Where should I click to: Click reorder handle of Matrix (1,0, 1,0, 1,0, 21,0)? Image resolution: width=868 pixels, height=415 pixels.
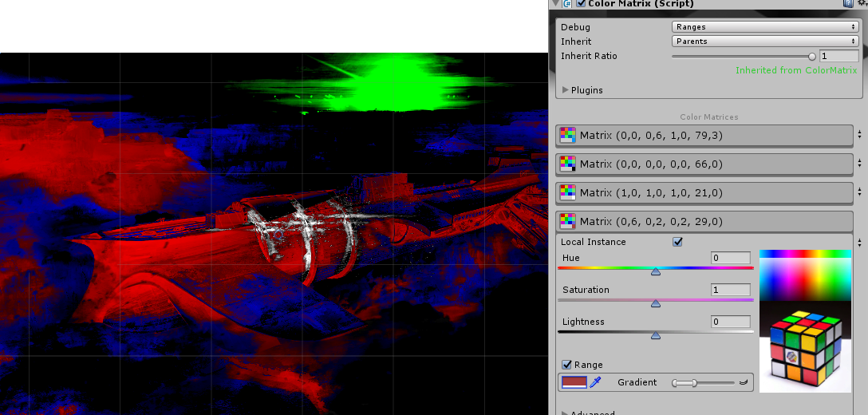tap(860, 192)
